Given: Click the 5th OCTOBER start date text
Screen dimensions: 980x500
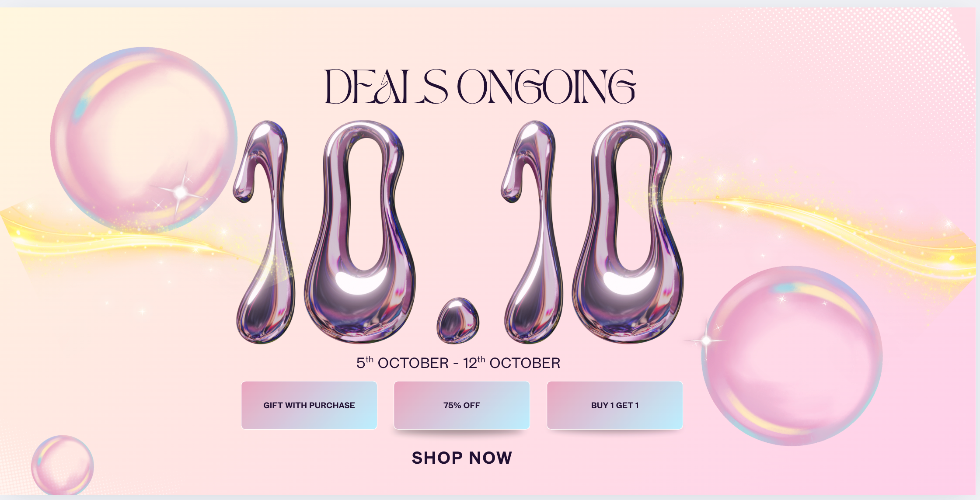Looking at the screenshot, I should (x=402, y=363).
